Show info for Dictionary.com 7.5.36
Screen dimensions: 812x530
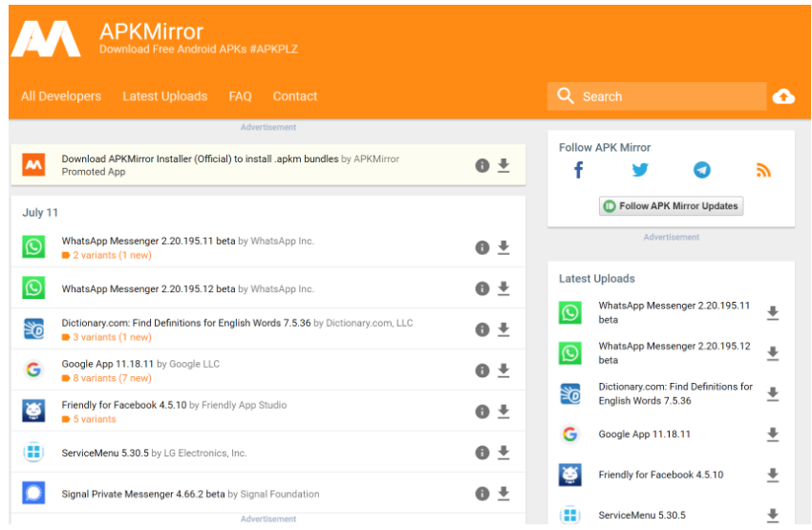coord(482,329)
